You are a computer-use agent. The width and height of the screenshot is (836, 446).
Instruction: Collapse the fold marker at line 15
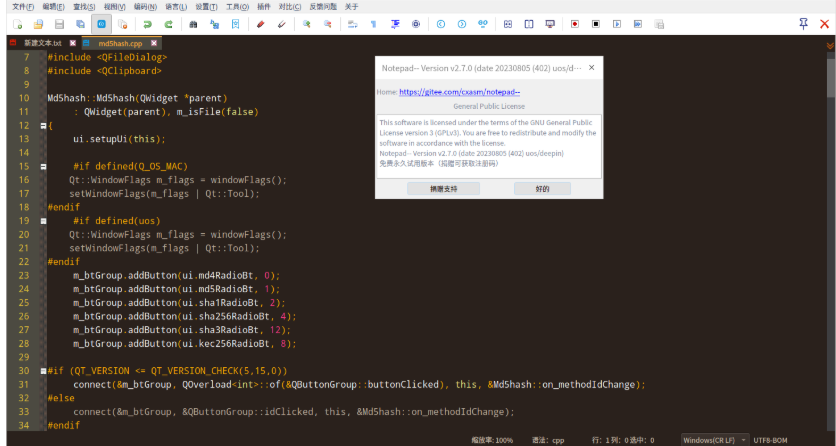click(43, 167)
